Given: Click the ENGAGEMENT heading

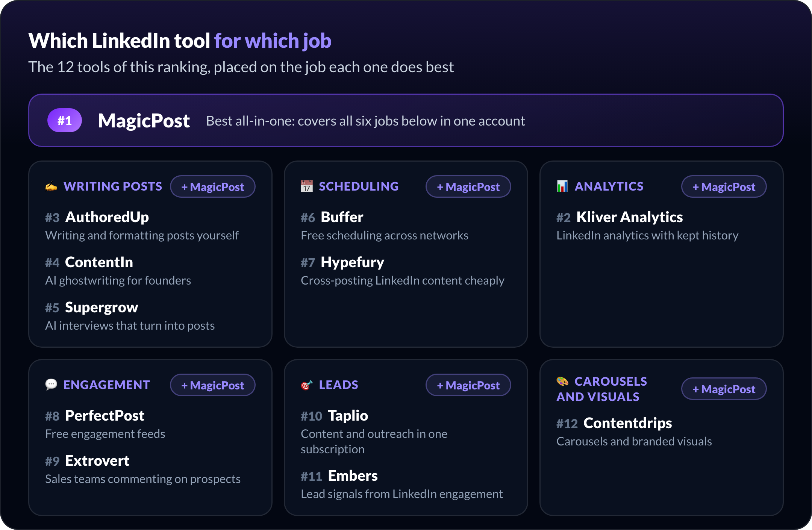Looking at the screenshot, I should 107,385.
